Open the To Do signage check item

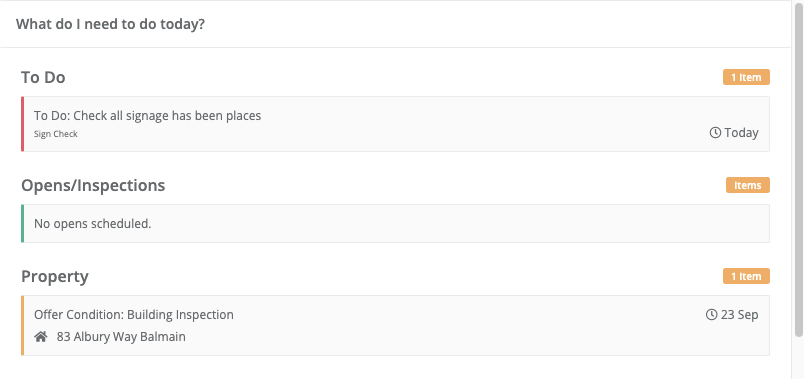(395, 124)
